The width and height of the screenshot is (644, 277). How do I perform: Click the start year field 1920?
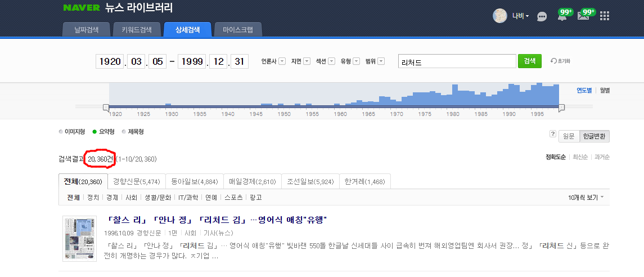click(110, 61)
